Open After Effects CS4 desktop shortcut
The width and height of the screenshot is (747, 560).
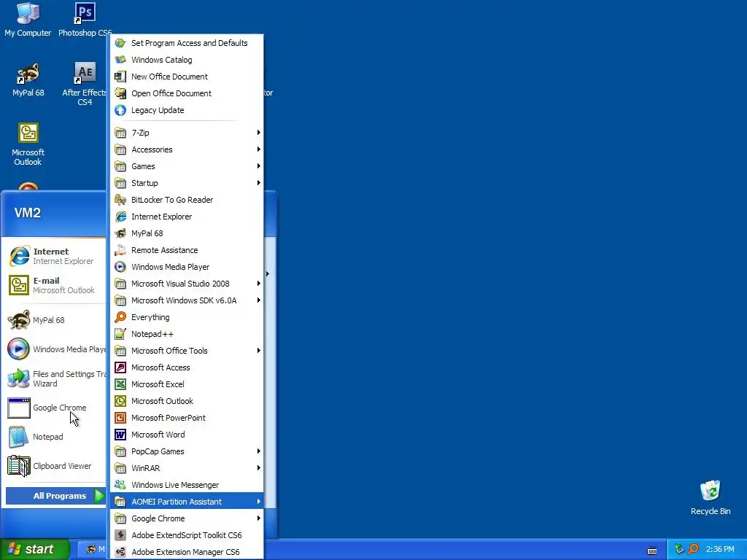coord(85,85)
